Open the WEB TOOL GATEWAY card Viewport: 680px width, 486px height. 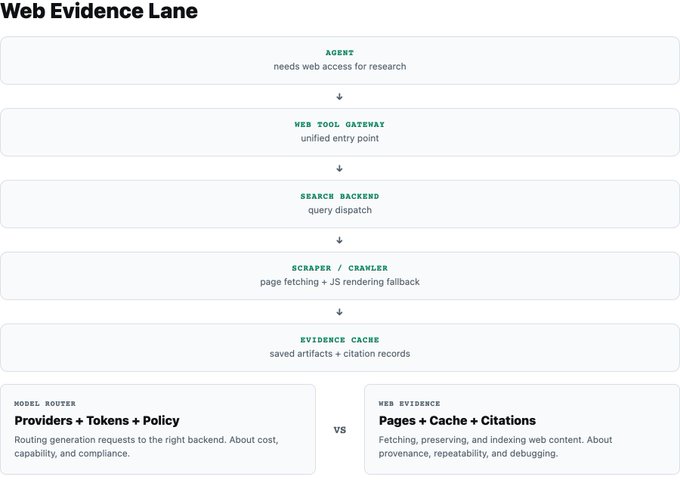click(340, 132)
